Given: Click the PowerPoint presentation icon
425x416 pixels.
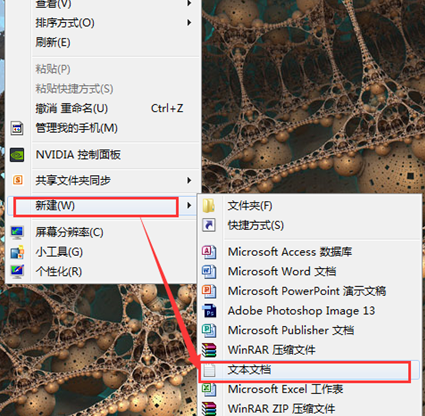Looking at the screenshot, I should coord(209,291).
